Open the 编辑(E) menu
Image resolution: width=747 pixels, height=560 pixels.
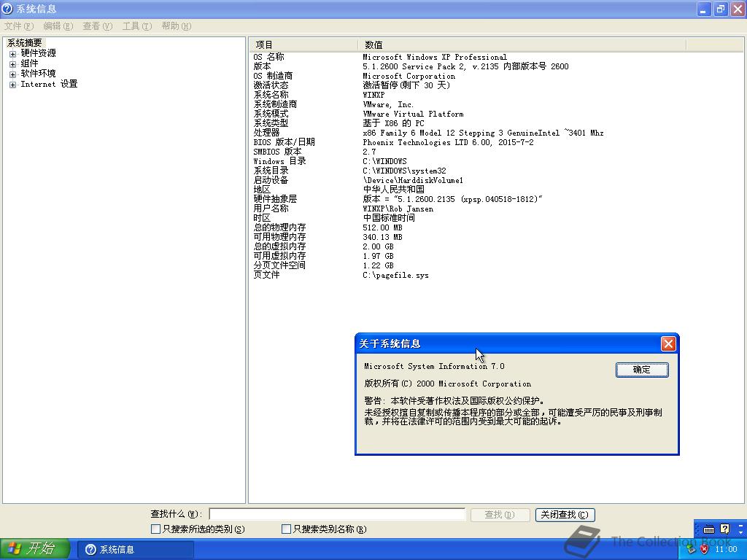[x=58, y=26]
